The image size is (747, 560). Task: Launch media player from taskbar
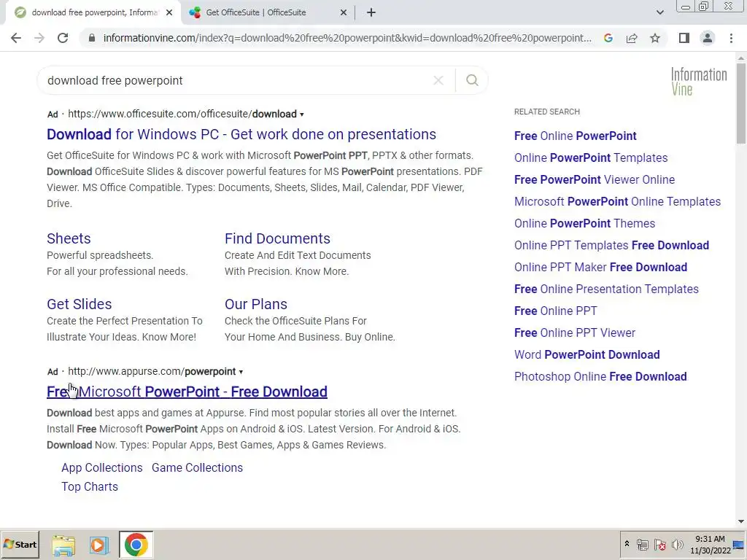pyautogui.click(x=99, y=545)
